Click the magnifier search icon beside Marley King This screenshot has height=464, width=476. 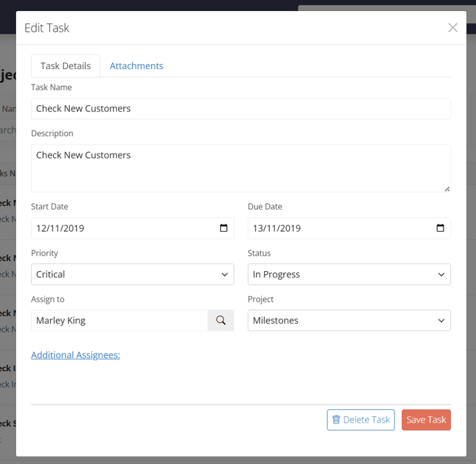pyautogui.click(x=221, y=320)
